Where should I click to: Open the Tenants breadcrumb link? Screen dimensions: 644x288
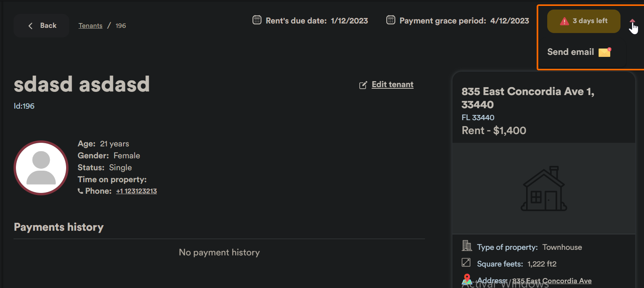[x=90, y=26]
